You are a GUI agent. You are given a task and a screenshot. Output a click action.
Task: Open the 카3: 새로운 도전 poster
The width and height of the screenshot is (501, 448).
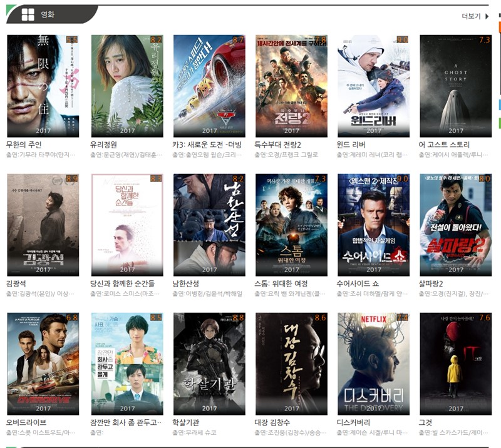point(209,86)
